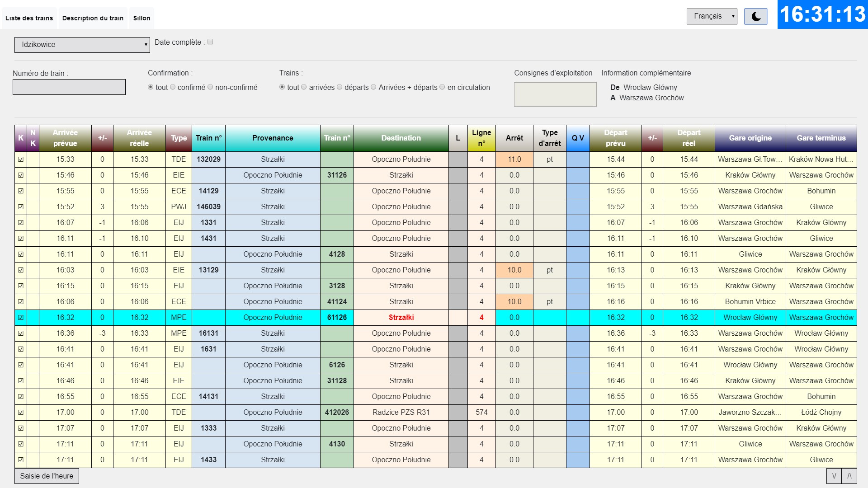Click the 11.0 stop duration cell
The width and height of the screenshot is (868, 488).
514,160
